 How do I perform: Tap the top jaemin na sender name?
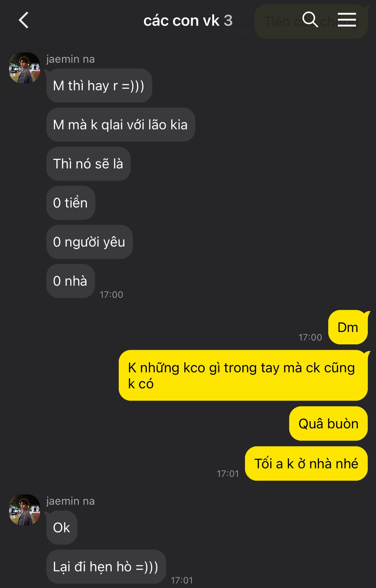coord(71,59)
